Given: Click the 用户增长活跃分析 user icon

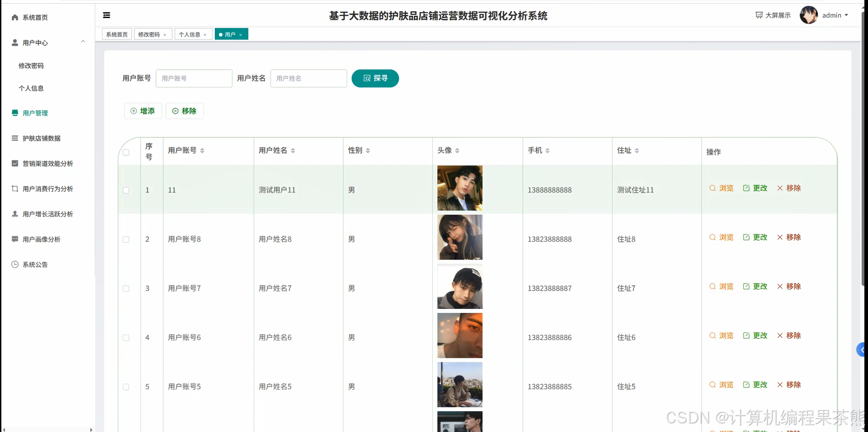Looking at the screenshot, I should 15,214.
